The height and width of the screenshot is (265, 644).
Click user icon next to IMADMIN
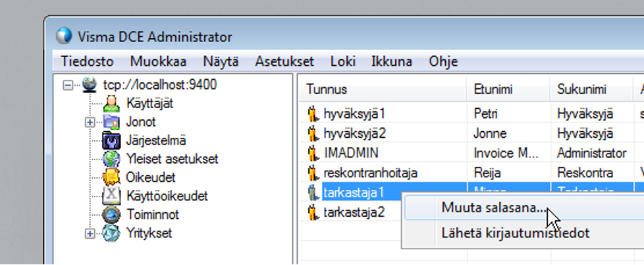313,154
